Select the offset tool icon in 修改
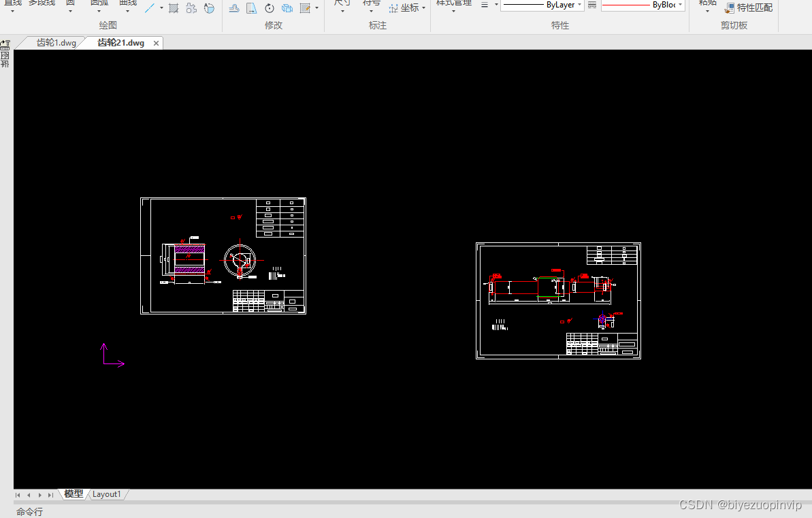Image resolution: width=812 pixels, height=518 pixels. 234,7
